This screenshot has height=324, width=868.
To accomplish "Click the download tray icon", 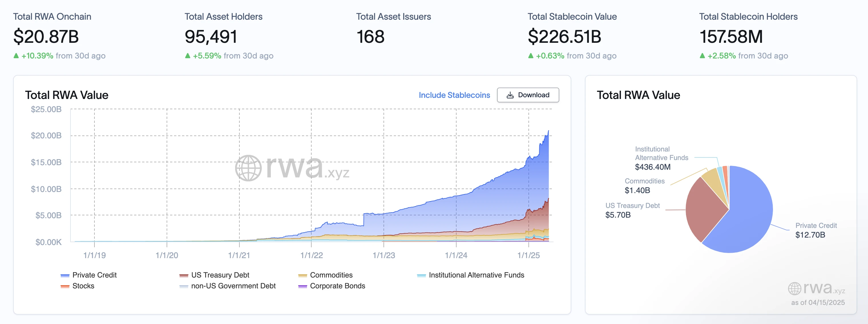I will (510, 95).
